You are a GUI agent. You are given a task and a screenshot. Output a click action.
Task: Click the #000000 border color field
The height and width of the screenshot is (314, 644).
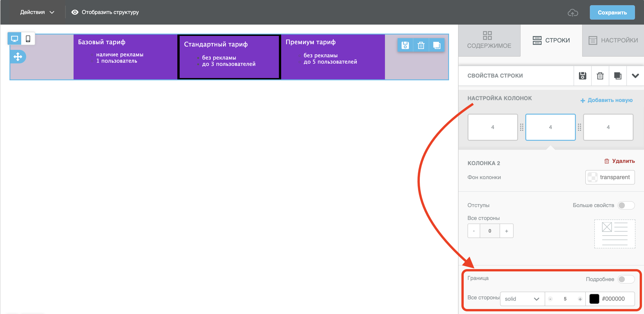(x=613, y=299)
